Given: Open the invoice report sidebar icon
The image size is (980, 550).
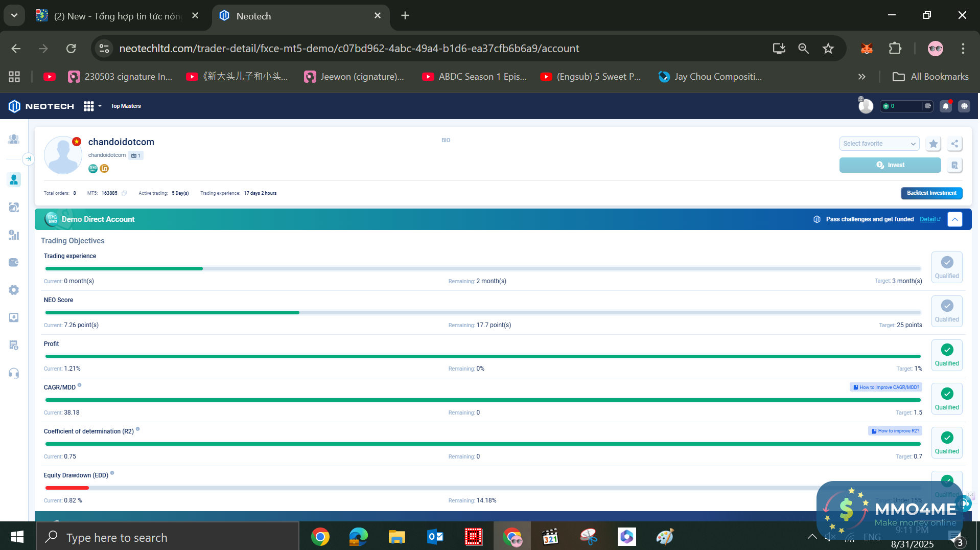Looking at the screenshot, I should point(14,346).
